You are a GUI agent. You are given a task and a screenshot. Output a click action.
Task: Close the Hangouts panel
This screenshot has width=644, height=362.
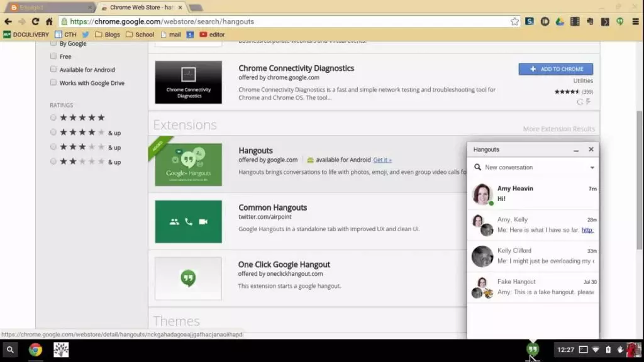point(591,150)
